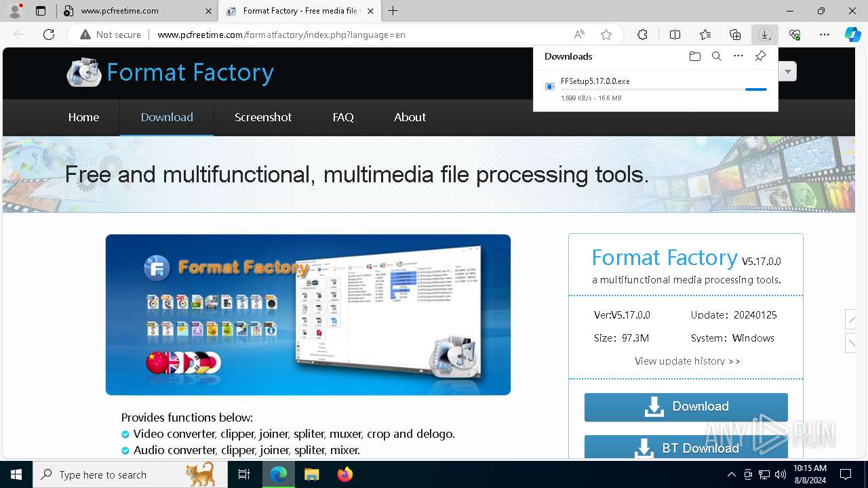Reload the page with Refresh icon
This screenshot has width=868, height=488.
[49, 35]
